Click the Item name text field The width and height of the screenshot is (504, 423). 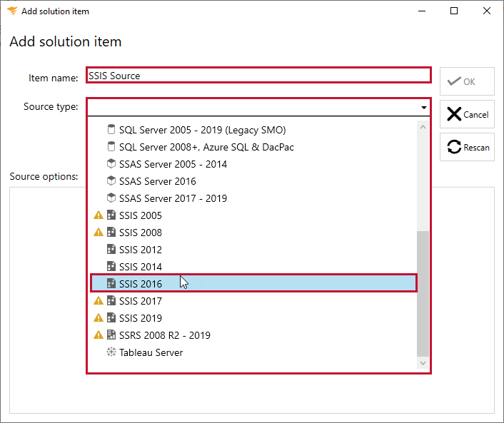tap(258, 76)
